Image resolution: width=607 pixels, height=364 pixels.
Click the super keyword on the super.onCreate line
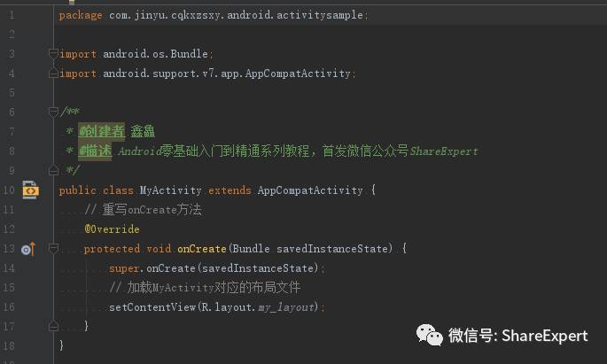(x=123, y=268)
